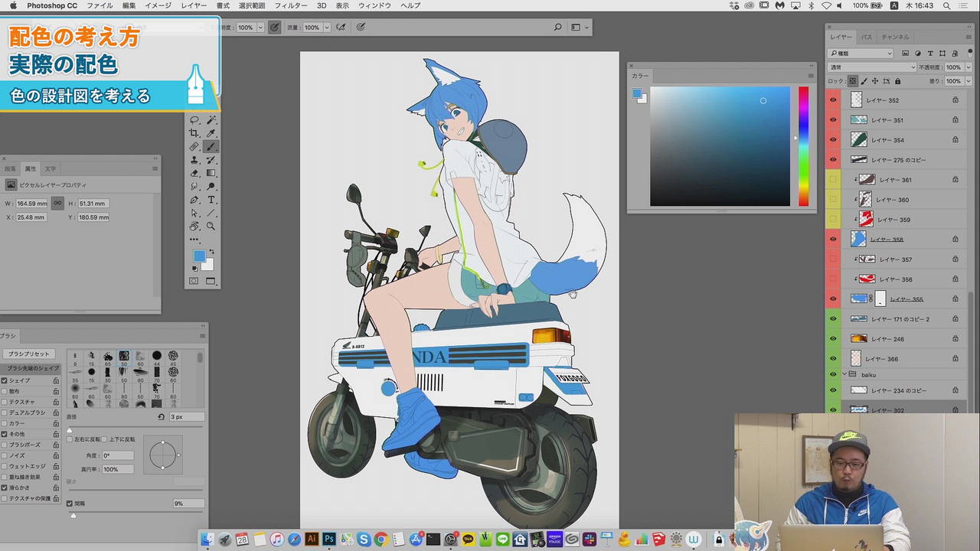Open the イメージ menu
Image resolution: width=980 pixels, height=551 pixels.
point(158,5)
